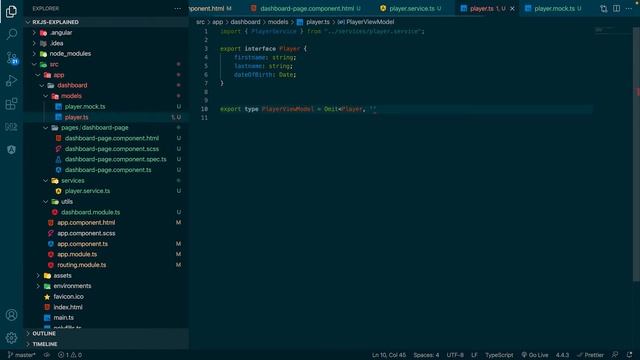640x360 pixels.
Task: Open notifications bell in status bar
Action: click(629, 355)
